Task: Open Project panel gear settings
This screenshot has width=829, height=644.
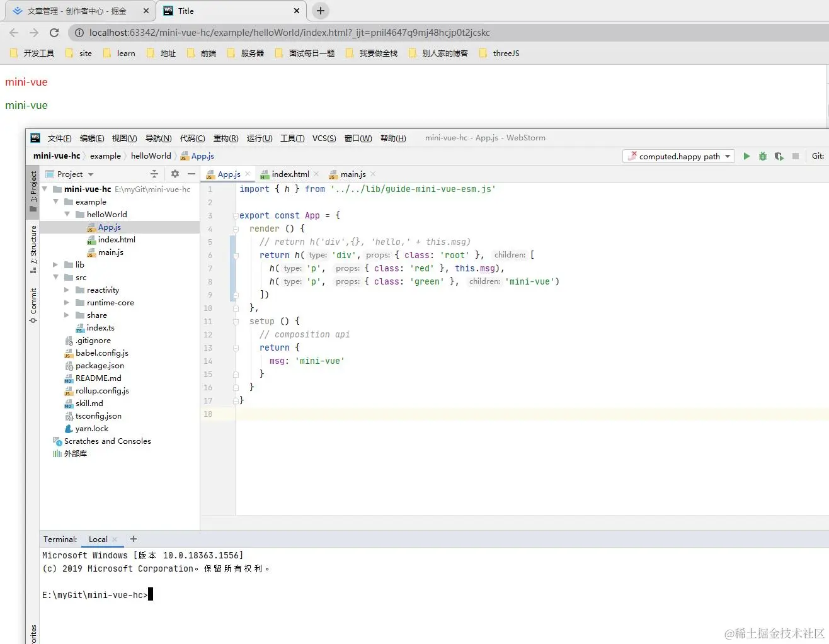Action: (x=175, y=174)
